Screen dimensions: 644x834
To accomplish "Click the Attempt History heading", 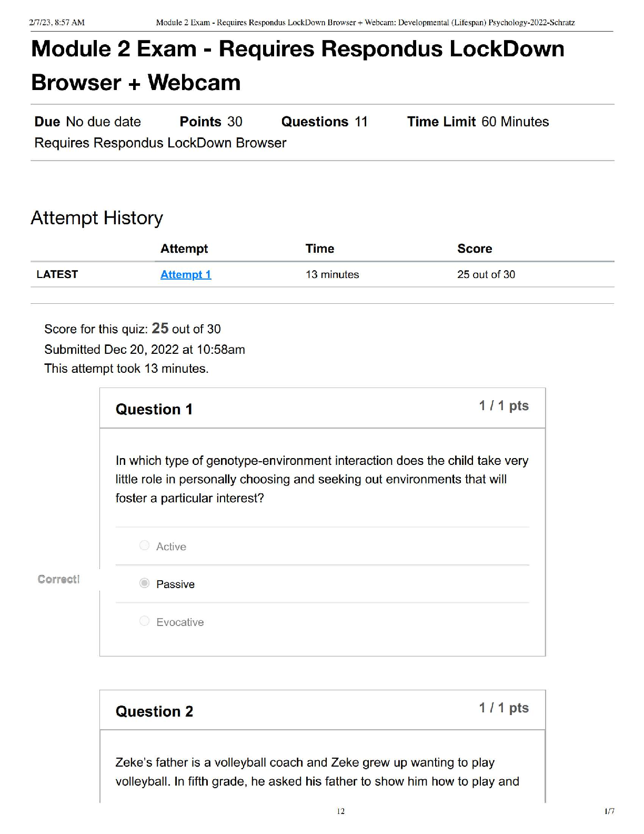I will click(x=97, y=218).
